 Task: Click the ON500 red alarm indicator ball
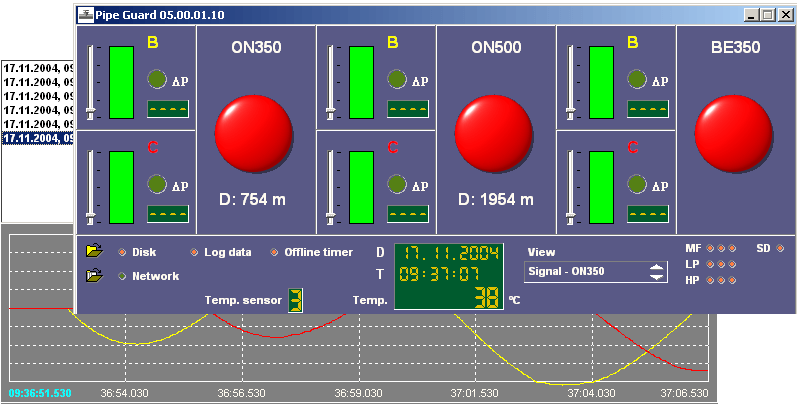pyautogui.click(x=493, y=132)
